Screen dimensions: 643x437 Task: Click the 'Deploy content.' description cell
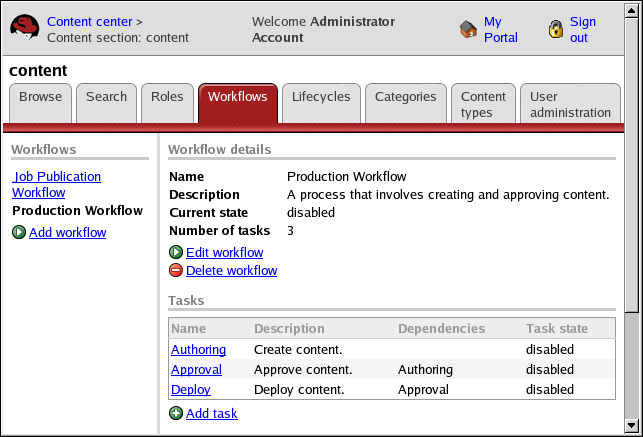coord(299,389)
